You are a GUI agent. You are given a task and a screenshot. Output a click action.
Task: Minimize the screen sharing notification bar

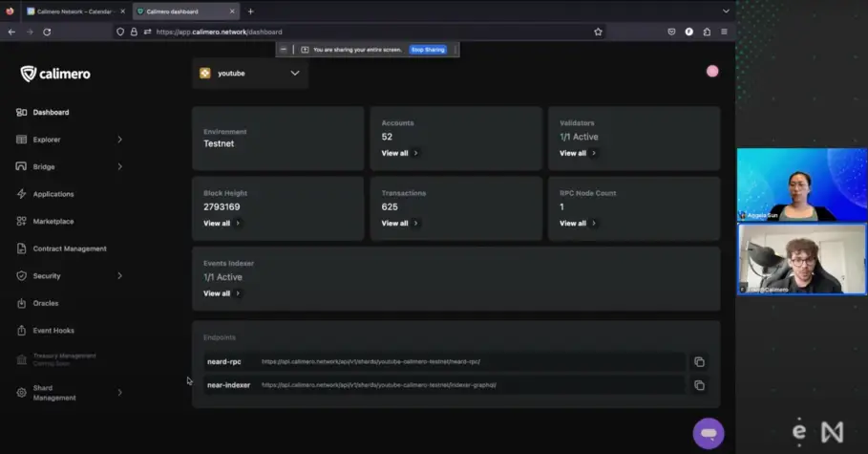[x=284, y=50]
